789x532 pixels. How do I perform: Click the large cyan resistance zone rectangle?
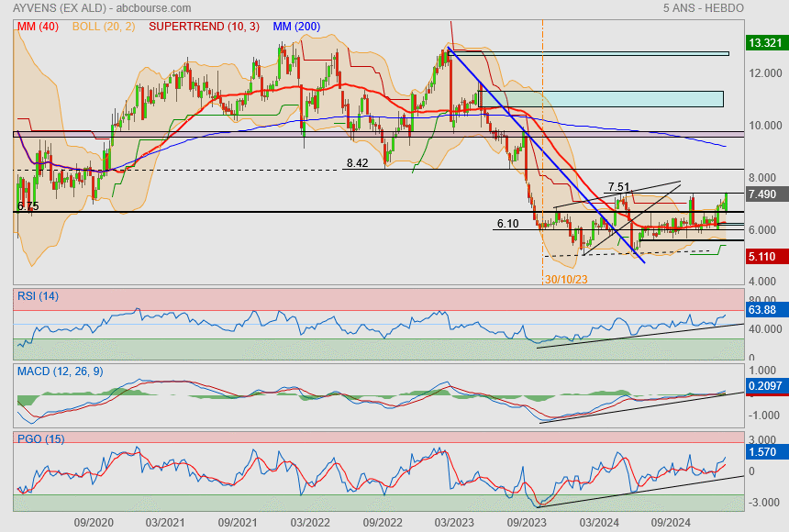click(602, 98)
